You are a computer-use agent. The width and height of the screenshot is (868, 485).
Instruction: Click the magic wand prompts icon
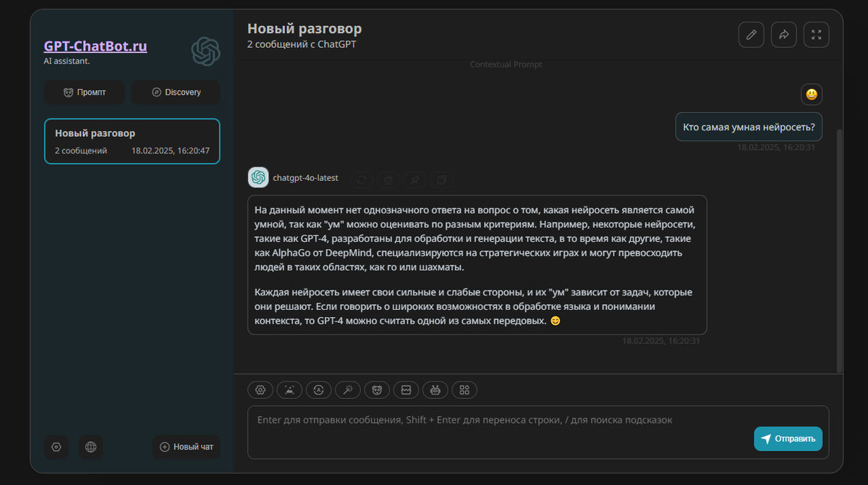coord(348,389)
